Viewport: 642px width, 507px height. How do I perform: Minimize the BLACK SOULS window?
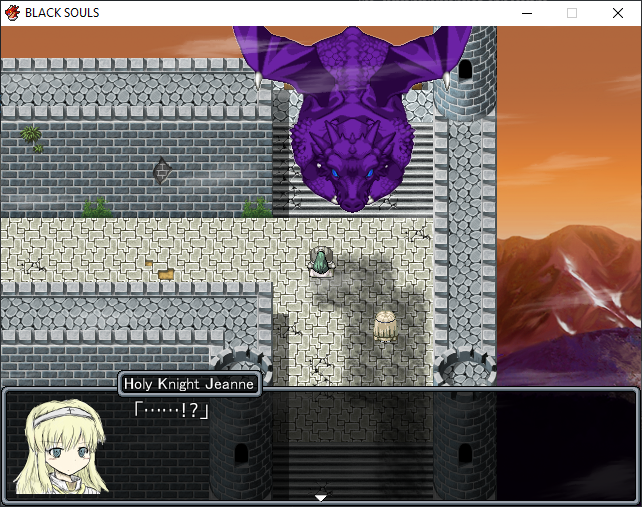(x=527, y=13)
